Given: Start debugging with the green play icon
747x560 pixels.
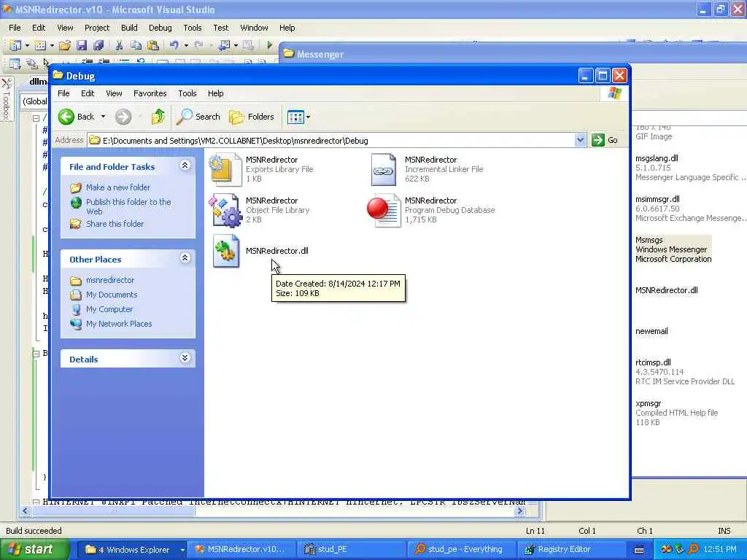Looking at the screenshot, I should [x=270, y=45].
